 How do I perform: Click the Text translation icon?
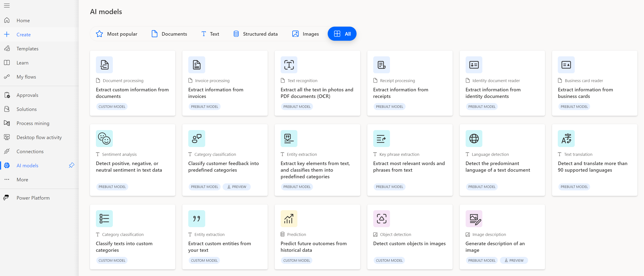[566, 138]
